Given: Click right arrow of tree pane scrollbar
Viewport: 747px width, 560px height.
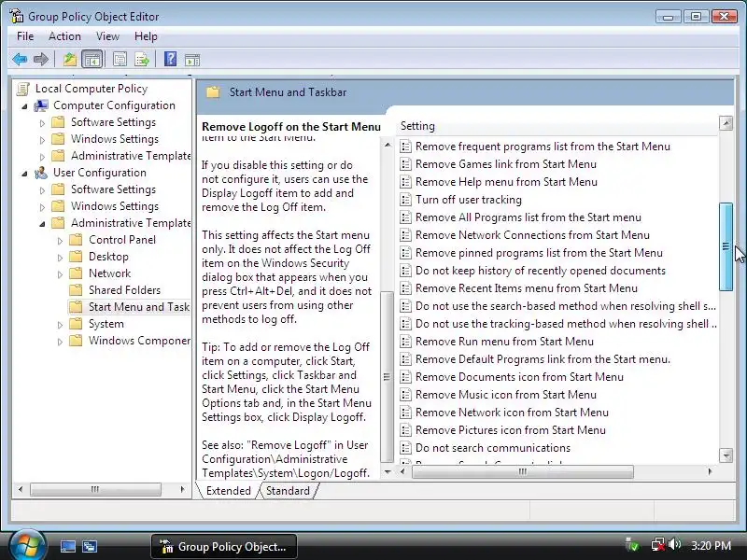Looking at the screenshot, I should pos(182,489).
